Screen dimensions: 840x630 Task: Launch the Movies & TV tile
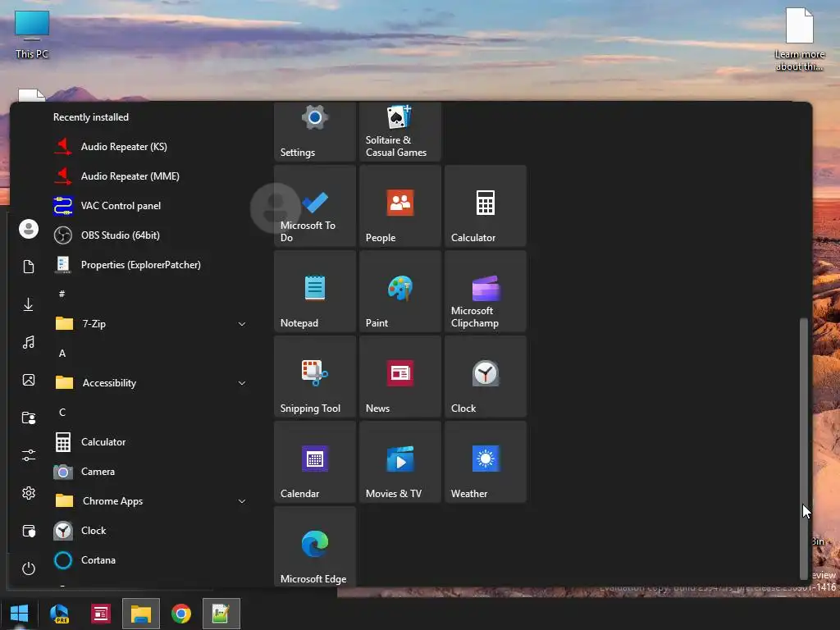[400, 461]
